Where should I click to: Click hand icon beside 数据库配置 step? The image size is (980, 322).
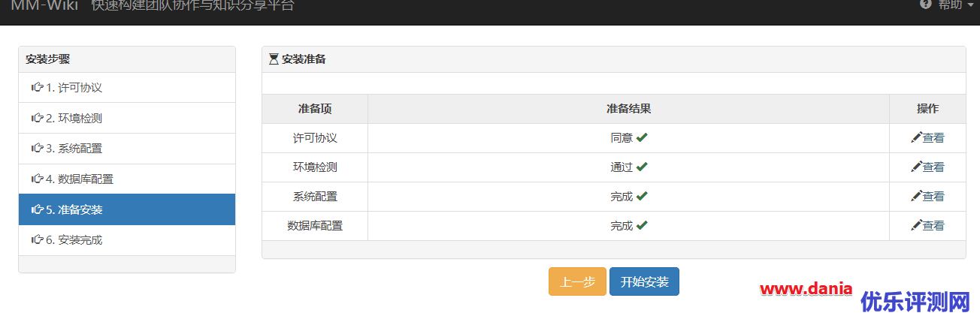click(37, 179)
